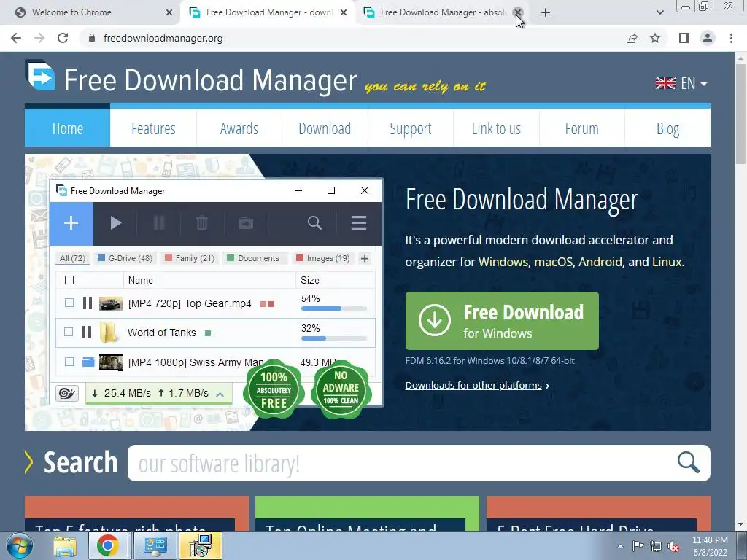Click the open folder icon in FDM toolbar
Image resolution: width=747 pixels, height=560 pixels.
(246, 223)
